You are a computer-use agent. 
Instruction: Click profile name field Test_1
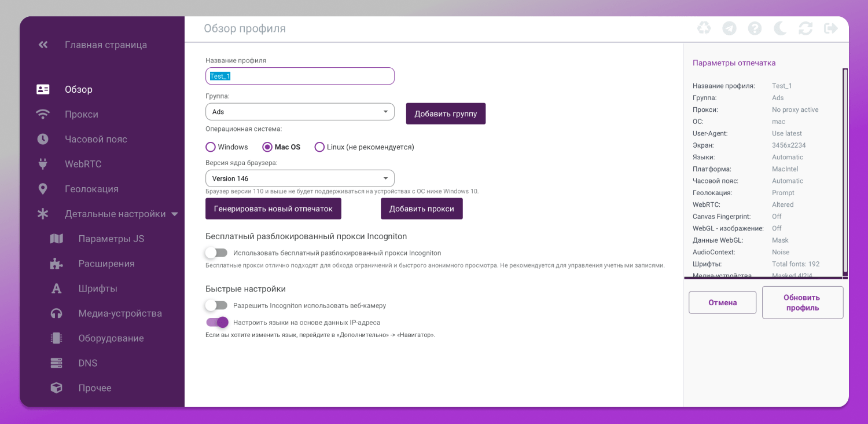[300, 76]
